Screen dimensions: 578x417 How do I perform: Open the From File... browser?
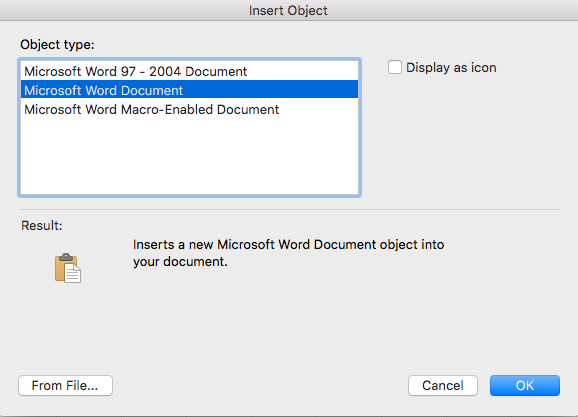(65, 385)
